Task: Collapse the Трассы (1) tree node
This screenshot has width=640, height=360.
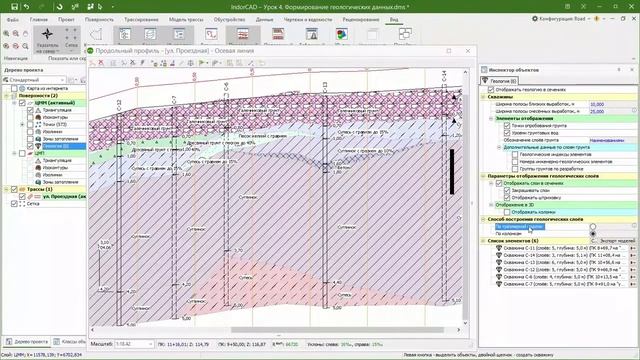Action: click(x=7, y=189)
